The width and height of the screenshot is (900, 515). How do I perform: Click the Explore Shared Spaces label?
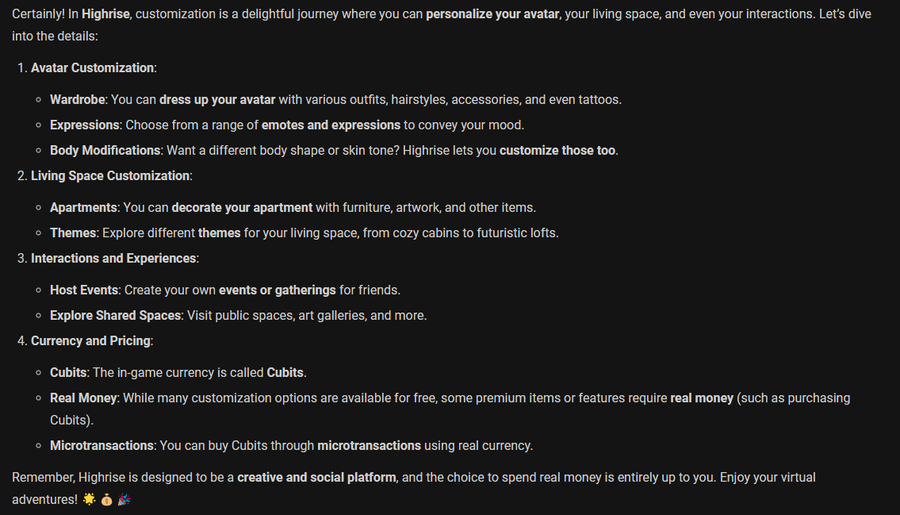pos(113,315)
